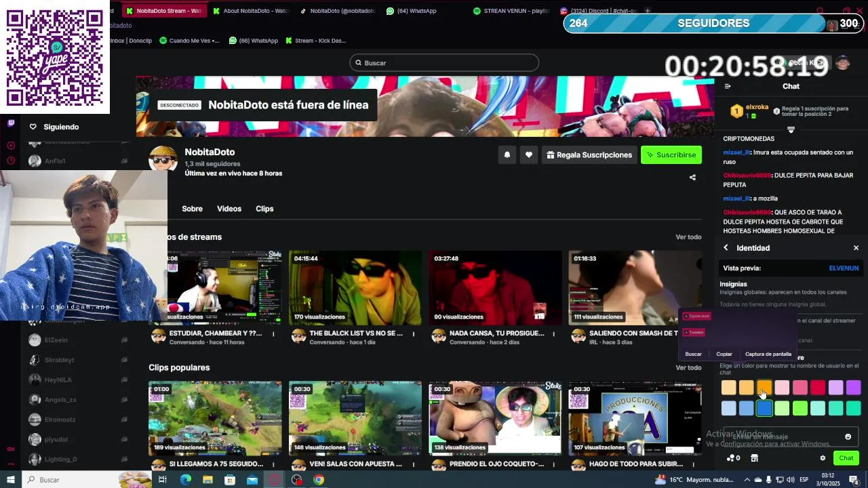The image size is (868, 488).
Task: Click Ver todo for streams section
Action: [688, 237]
